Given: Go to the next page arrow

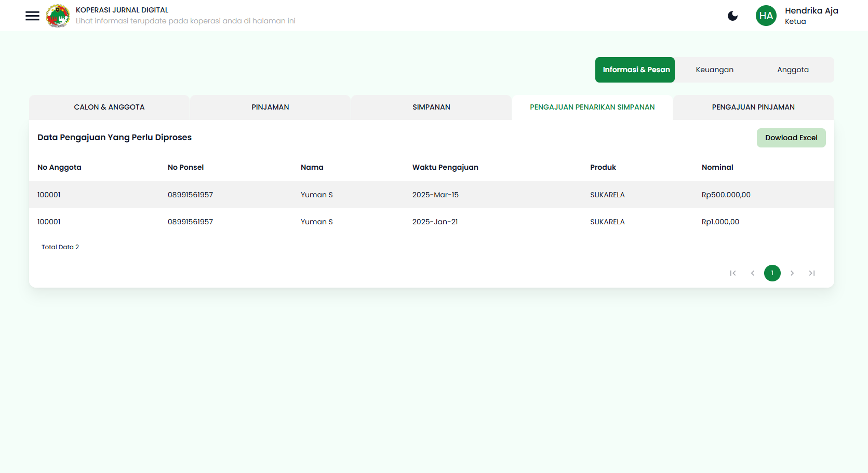Looking at the screenshot, I should (792, 273).
